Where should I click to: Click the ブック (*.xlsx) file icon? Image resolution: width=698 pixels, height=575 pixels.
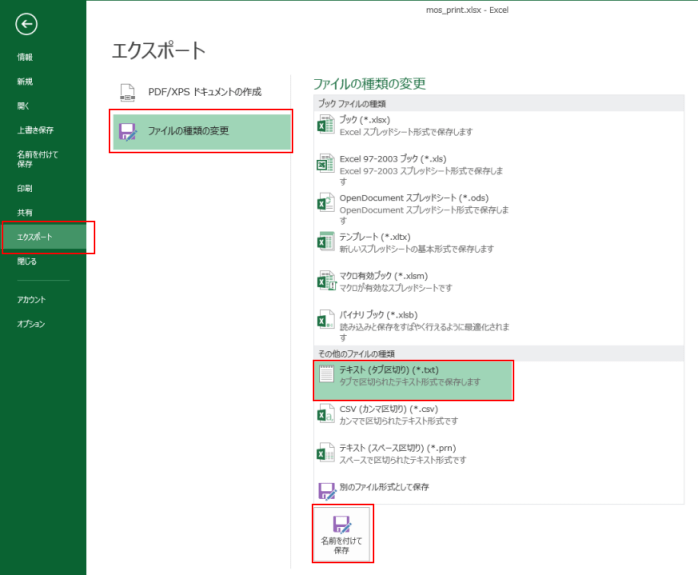click(326, 124)
